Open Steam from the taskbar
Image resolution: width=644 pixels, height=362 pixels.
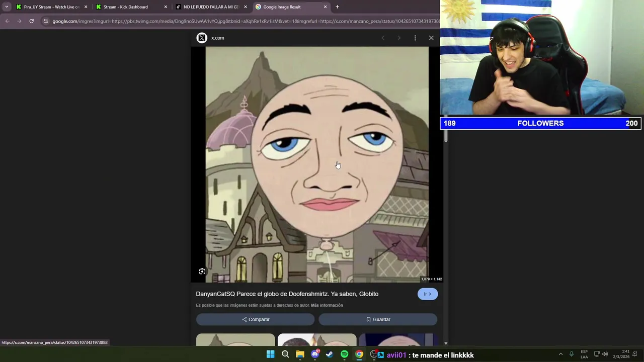[330, 354]
